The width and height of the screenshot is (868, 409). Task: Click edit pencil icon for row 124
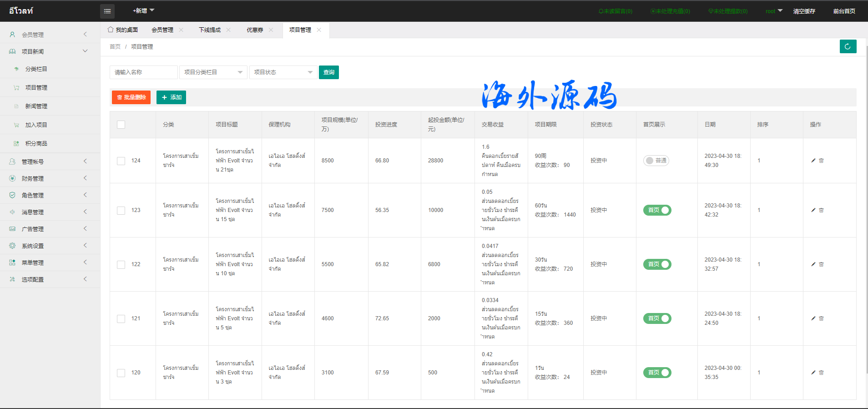pyautogui.click(x=813, y=161)
